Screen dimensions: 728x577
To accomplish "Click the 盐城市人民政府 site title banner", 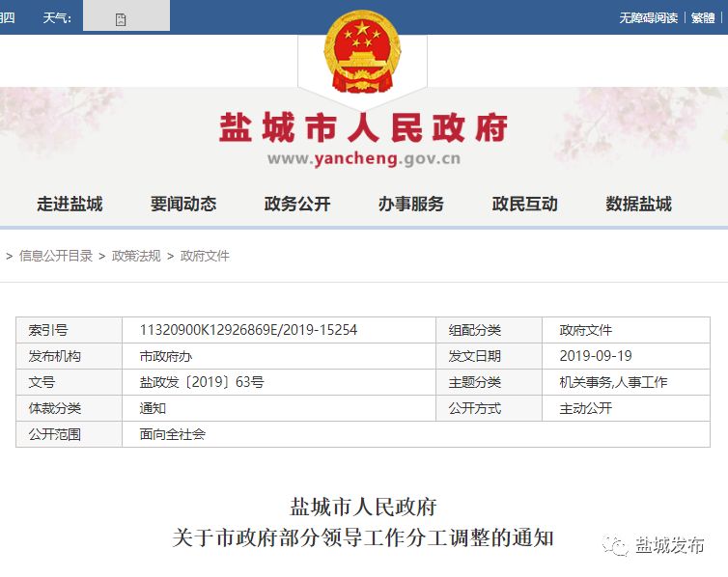I will pyautogui.click(x=363, y=127).
